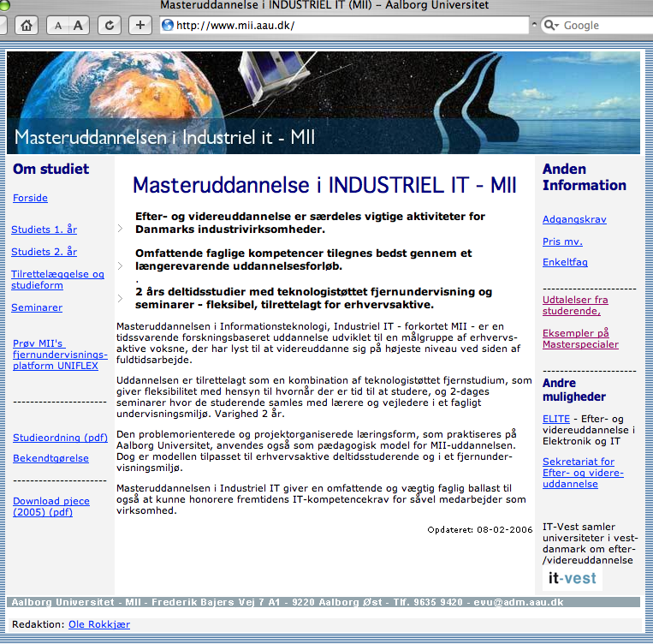Screen dimensions: 653x644
Task: Click the satellite banner header image
Action: click(x=324, y=103)
